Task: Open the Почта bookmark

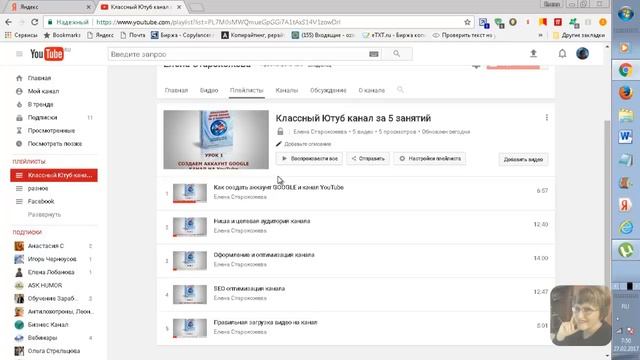Action: [x=133, y=35]
